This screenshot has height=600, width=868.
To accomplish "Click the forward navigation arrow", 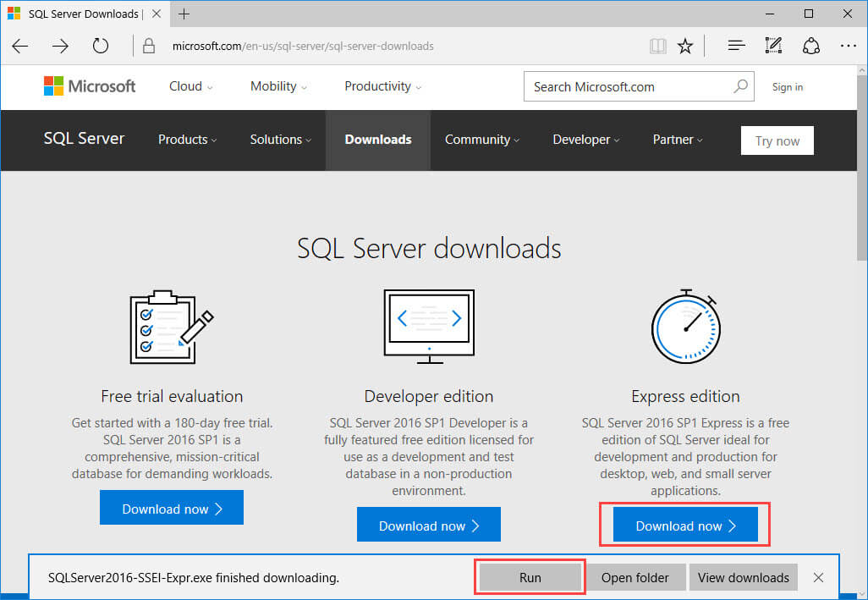I will click(60, 46).
